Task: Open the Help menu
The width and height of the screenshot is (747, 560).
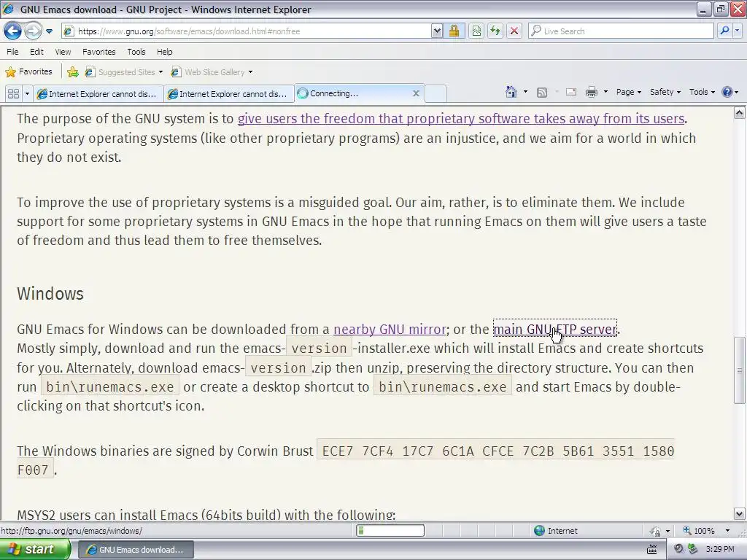Action: point(164,52)
